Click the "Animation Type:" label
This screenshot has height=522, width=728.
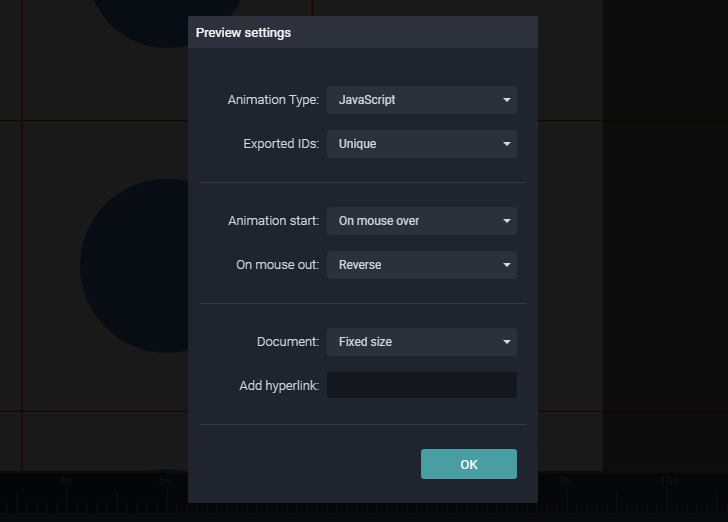[x=273, y=100]
